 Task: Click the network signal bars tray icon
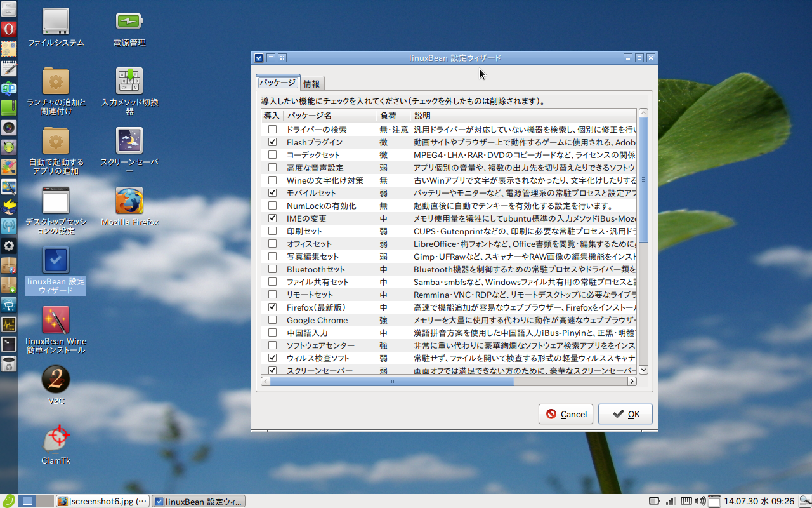[671, 501]
